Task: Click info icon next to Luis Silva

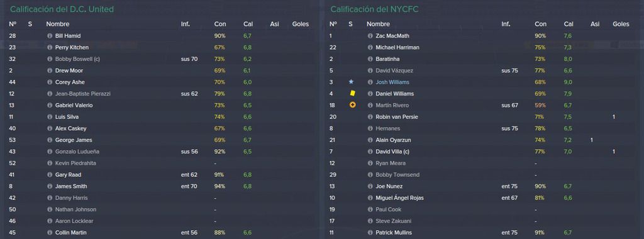Action: point(50,116)
